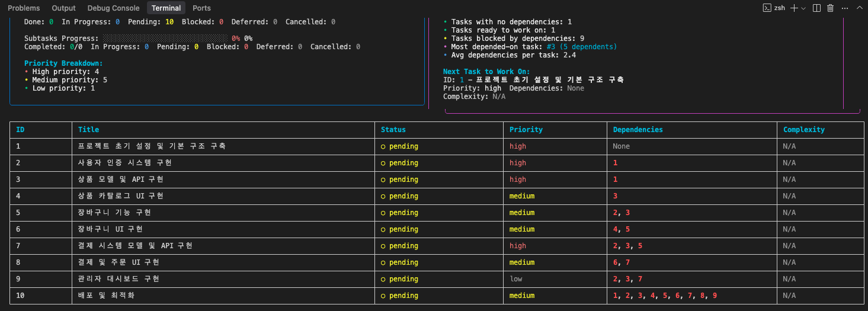Maximize the panel with the up chevron
The image size is (868, 311).
coord(859,8)
